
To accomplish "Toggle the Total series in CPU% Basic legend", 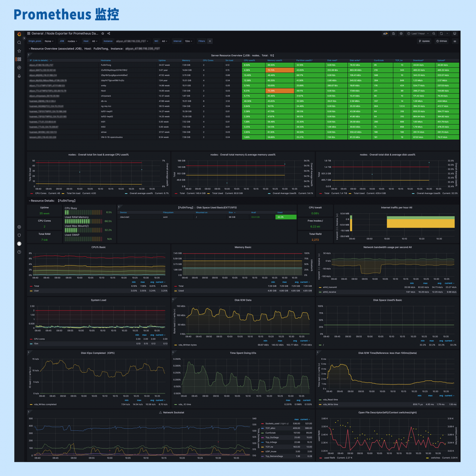I will click(x=36, y=286).
